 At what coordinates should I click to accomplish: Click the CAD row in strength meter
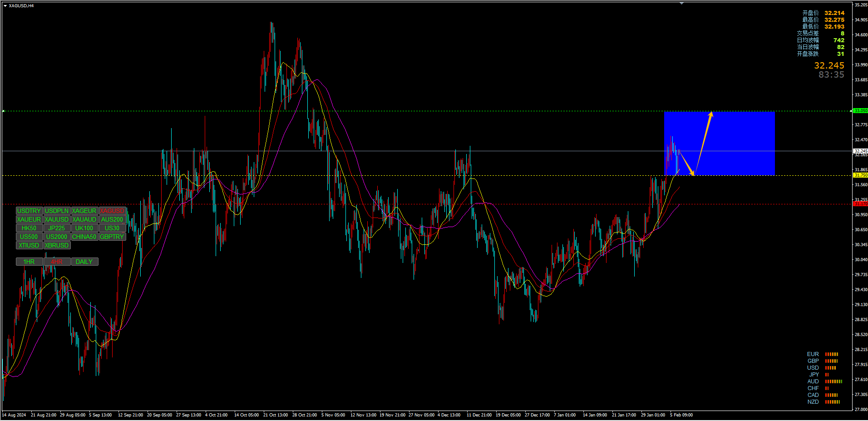pyautogui.click(x=823, y=395)
